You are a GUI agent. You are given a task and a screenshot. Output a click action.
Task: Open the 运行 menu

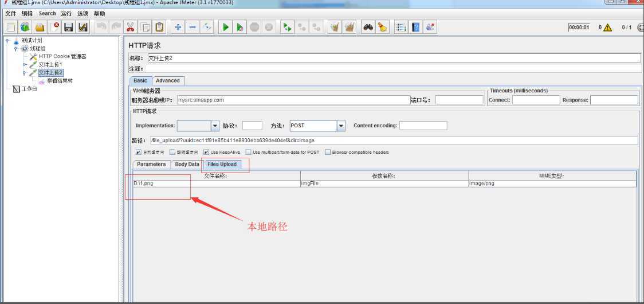pos(66,13)
